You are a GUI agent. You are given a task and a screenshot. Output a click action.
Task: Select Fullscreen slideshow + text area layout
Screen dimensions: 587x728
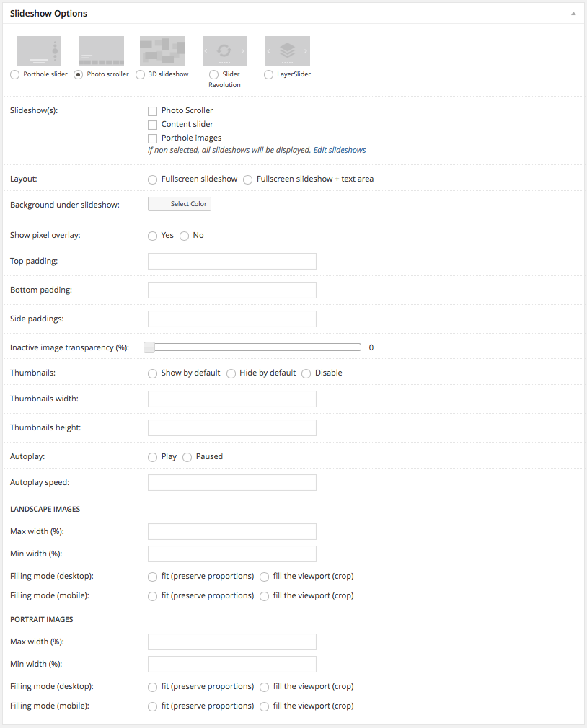coord(248,179)
